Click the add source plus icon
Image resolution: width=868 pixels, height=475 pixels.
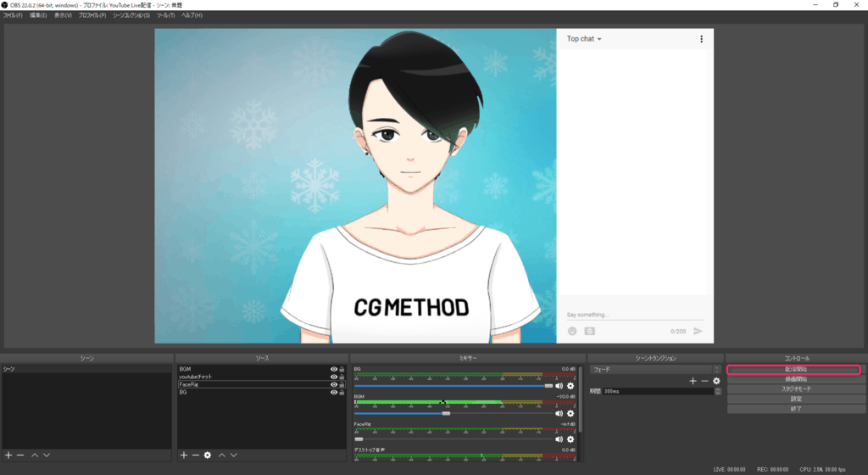click(183, 455)
